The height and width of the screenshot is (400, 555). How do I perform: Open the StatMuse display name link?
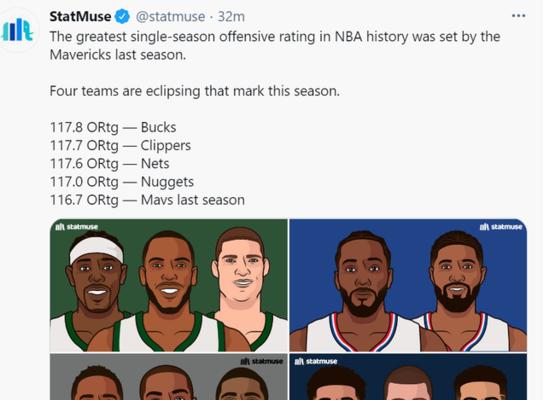80,17
